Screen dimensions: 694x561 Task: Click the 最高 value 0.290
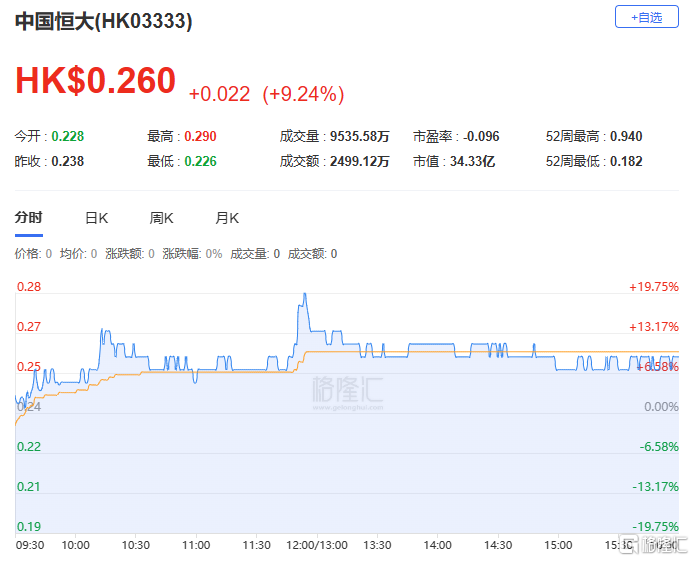point(200,136)
